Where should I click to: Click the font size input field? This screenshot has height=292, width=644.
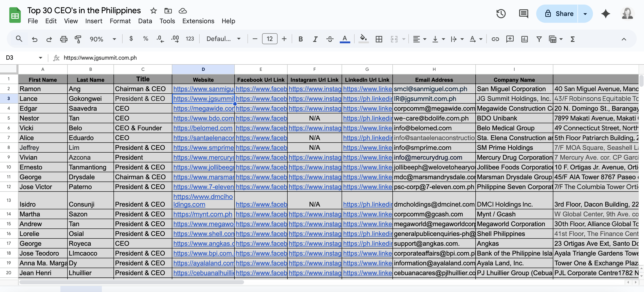coord(270,39)
